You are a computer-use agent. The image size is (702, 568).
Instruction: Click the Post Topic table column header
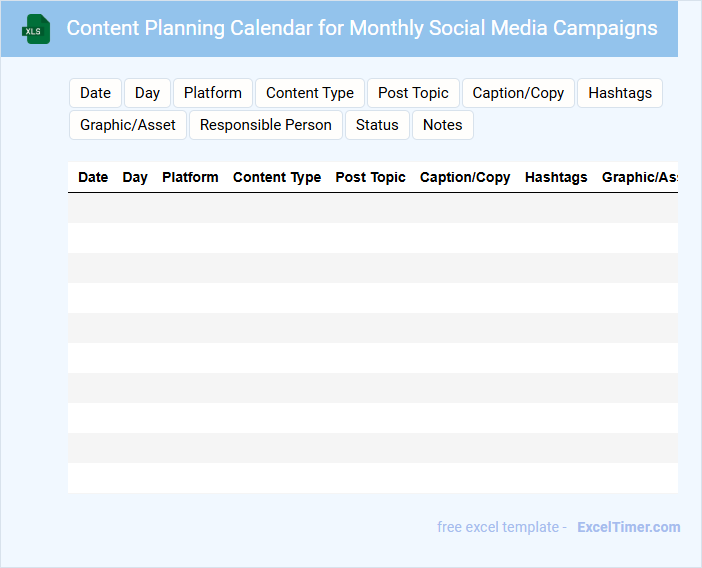click(370, 177)
